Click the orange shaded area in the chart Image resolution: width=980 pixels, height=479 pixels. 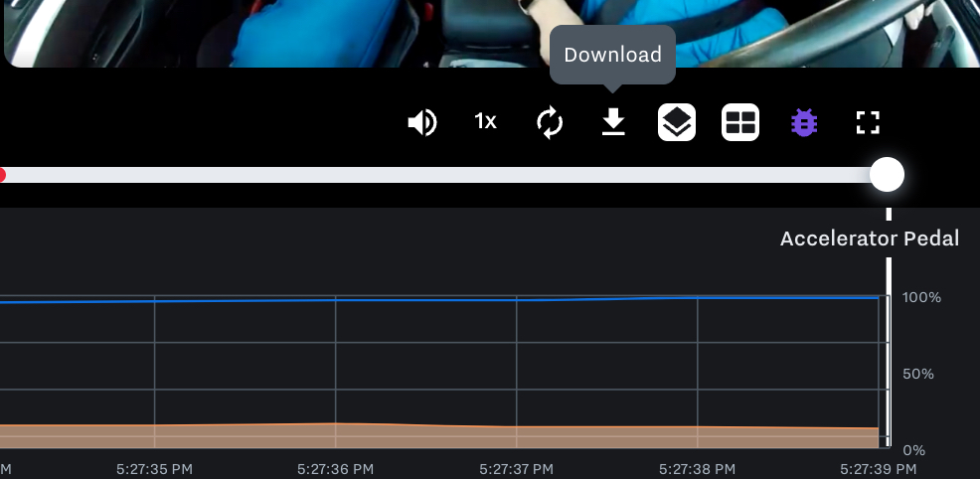click(x=437, y=436)
